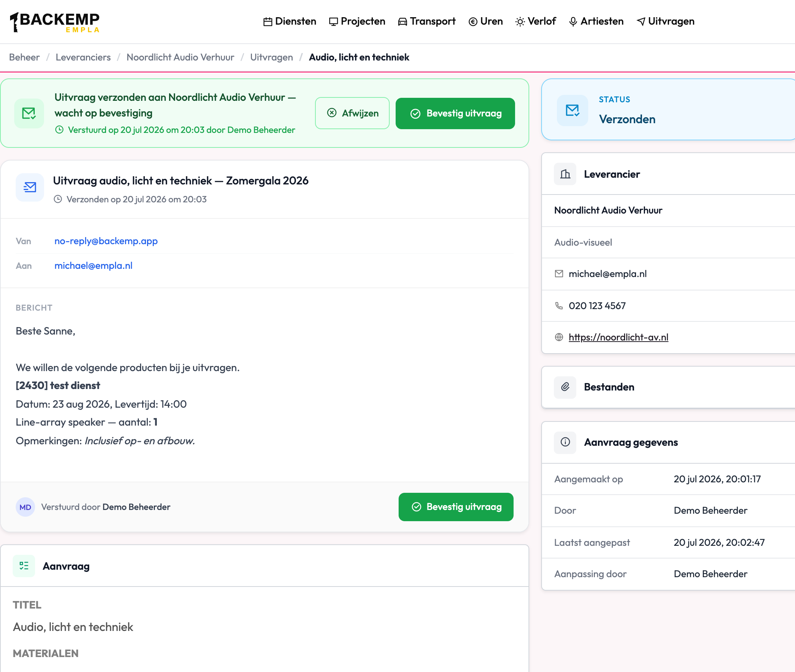Click globe icon next to website
Screen dimensions: 795x672
559,337
